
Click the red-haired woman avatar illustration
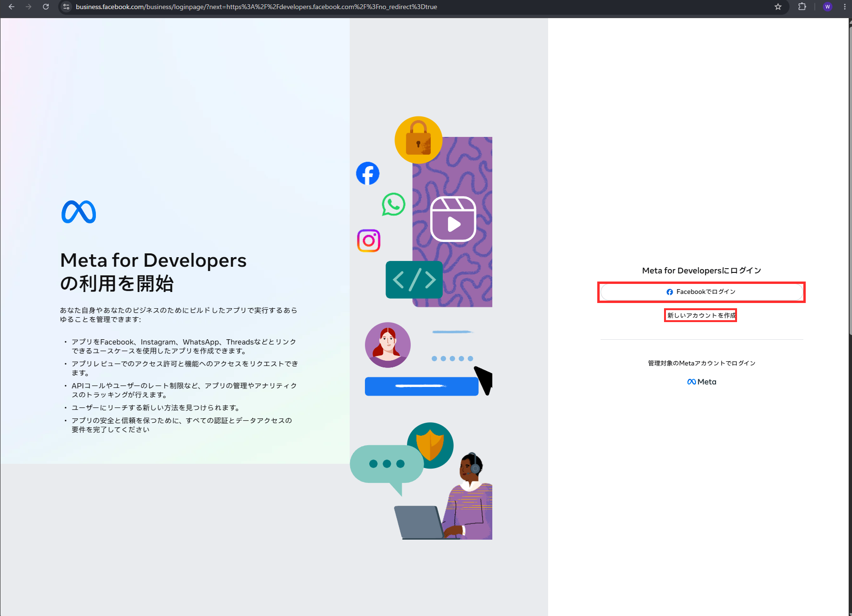pyautogui.click(x=388, y=345)
